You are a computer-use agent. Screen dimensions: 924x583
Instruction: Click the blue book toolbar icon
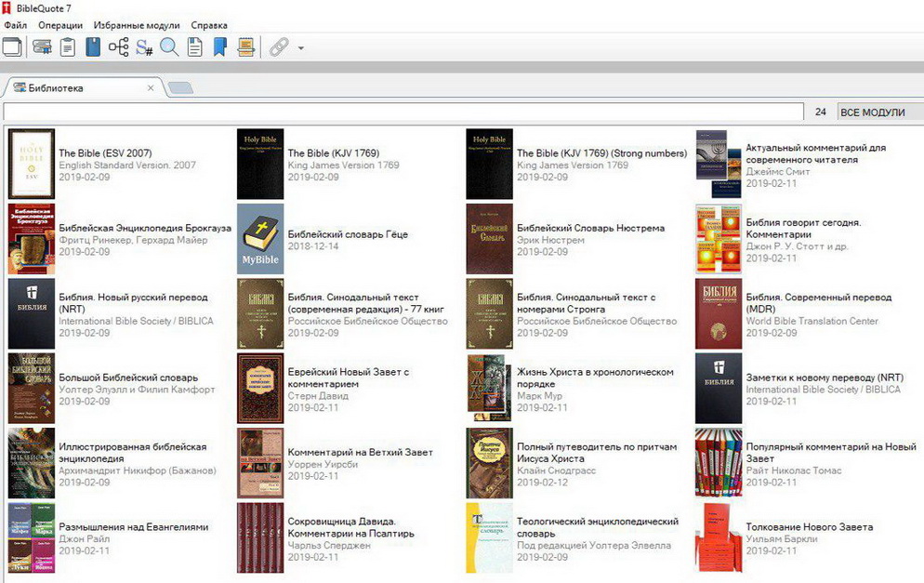click(x=93, y=46)
